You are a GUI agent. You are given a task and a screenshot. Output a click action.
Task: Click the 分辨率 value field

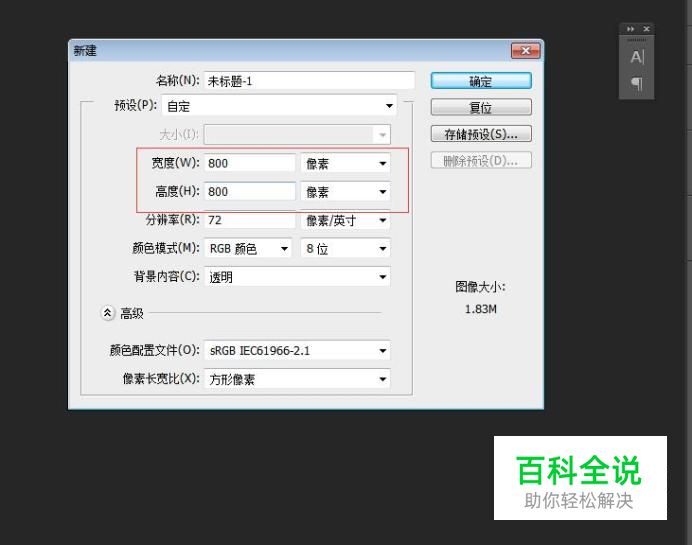click(x=249, y=220)
